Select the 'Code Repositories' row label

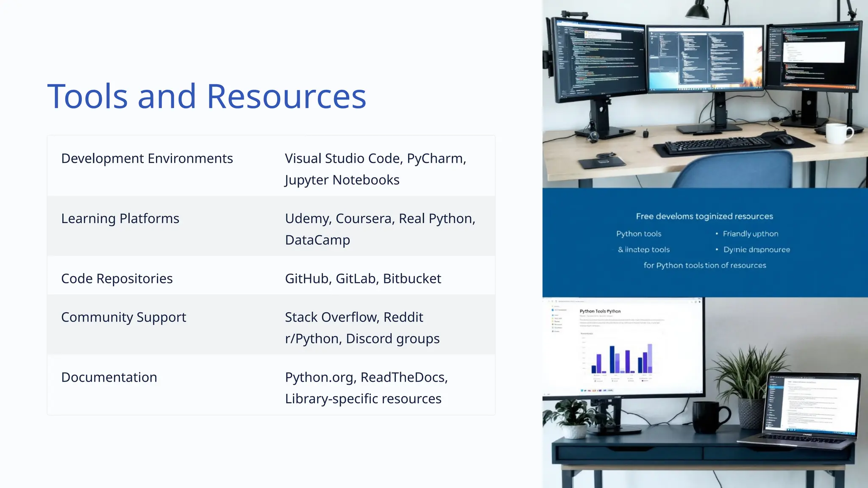[117, 279]
